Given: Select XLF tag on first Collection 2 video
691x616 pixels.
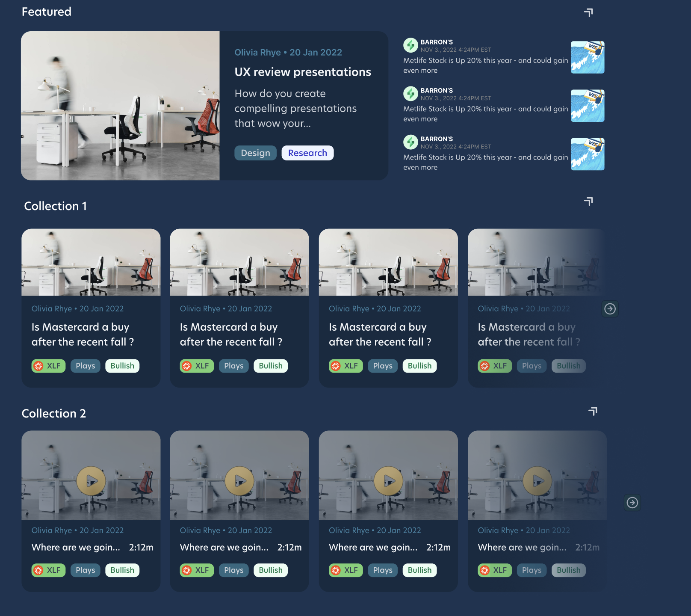Looking at the screenshot, I should coord(48,570).
